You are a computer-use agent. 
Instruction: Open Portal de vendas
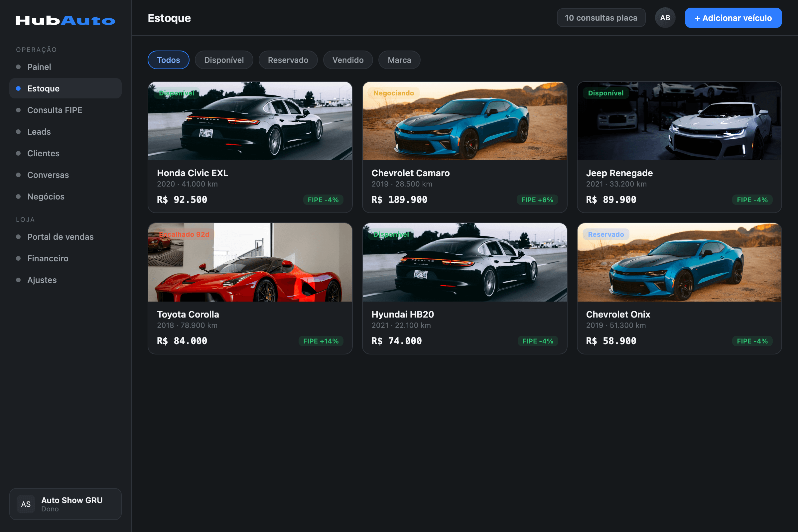click(x=66, y=237)
